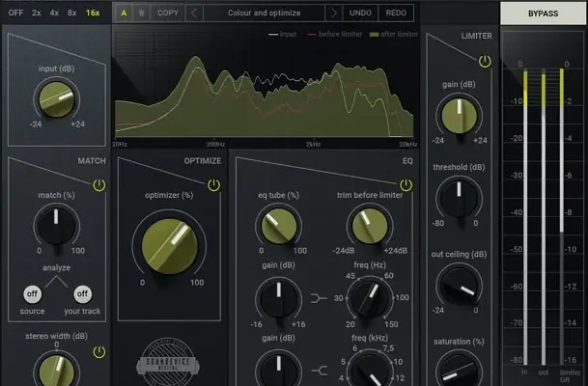Turn on analyze your track button
This screenshot has width=588, height=386.
click(x=82, y=293)
